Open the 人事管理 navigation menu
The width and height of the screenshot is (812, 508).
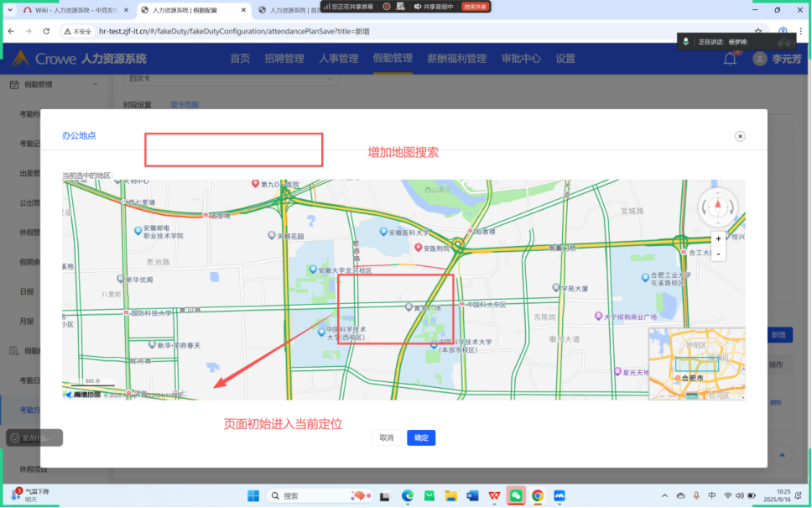click(339, 59)
